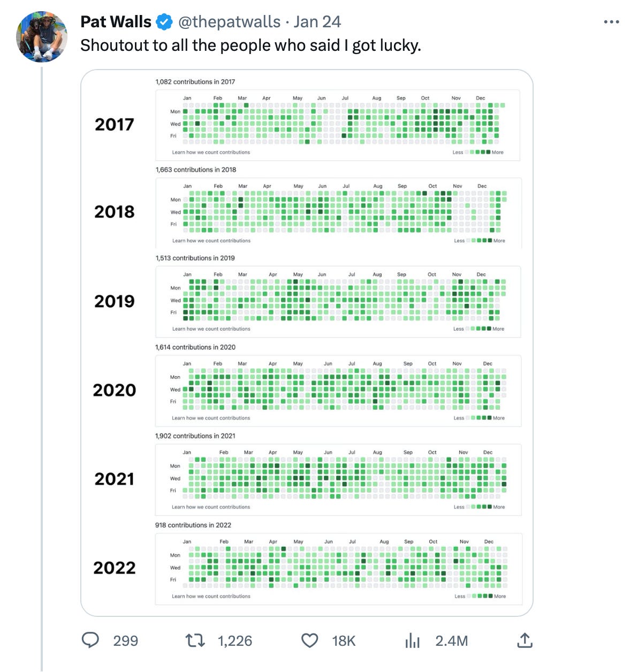Image resolution: width=638 pixels, height=672 pixels.
Task: Click the reply speech bubble icon
Action: [90, 640]
